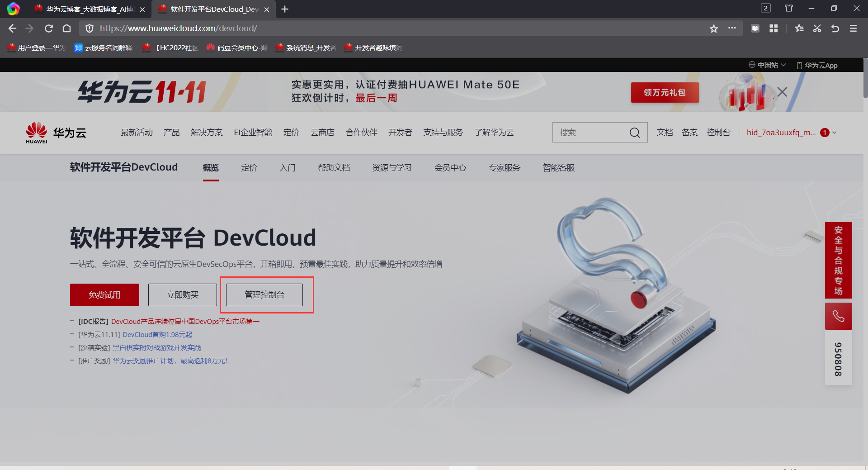Screen dimensions: 868x470
Task: Close the 华为云博客 tab
Action: (x=142, y=9)
